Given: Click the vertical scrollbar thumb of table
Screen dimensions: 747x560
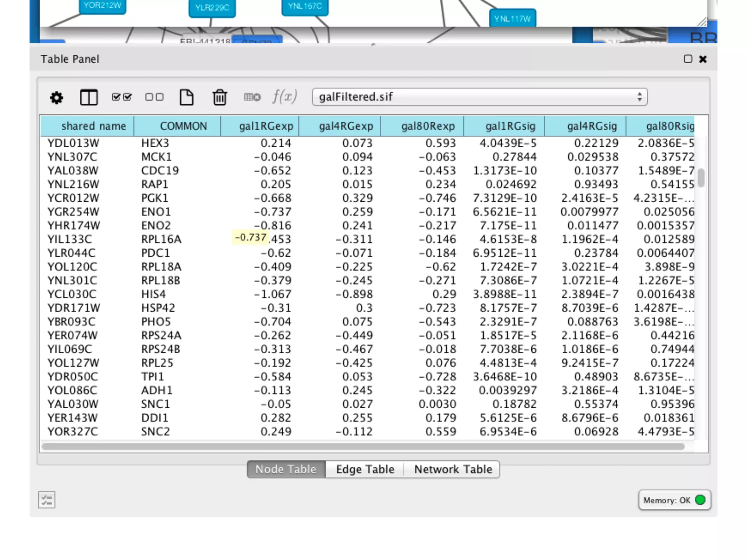Looking at the screenshot, I should (701, 178).
